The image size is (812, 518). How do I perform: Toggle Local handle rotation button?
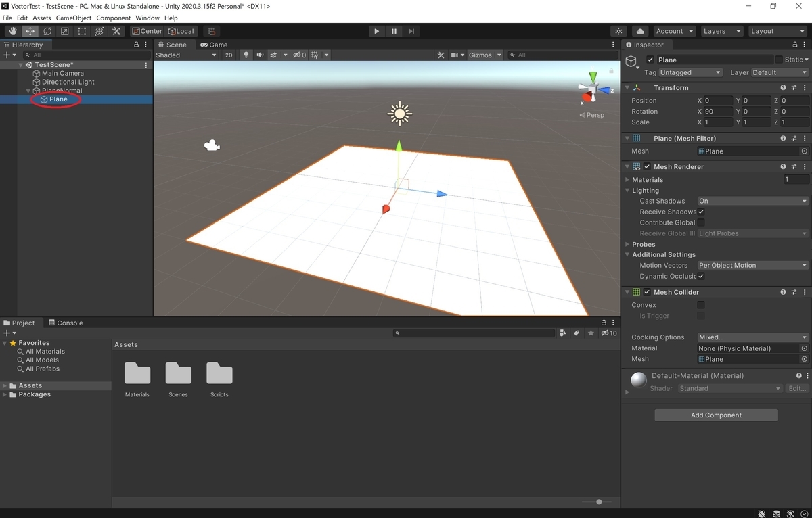pyautogui.click(x=181, y=31)
